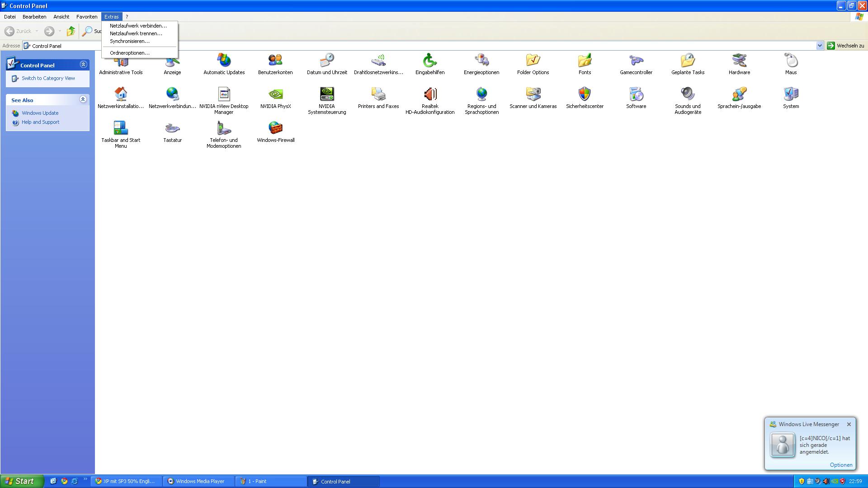Collapse the Control Panel sidebar section

(x=83, y=65)
